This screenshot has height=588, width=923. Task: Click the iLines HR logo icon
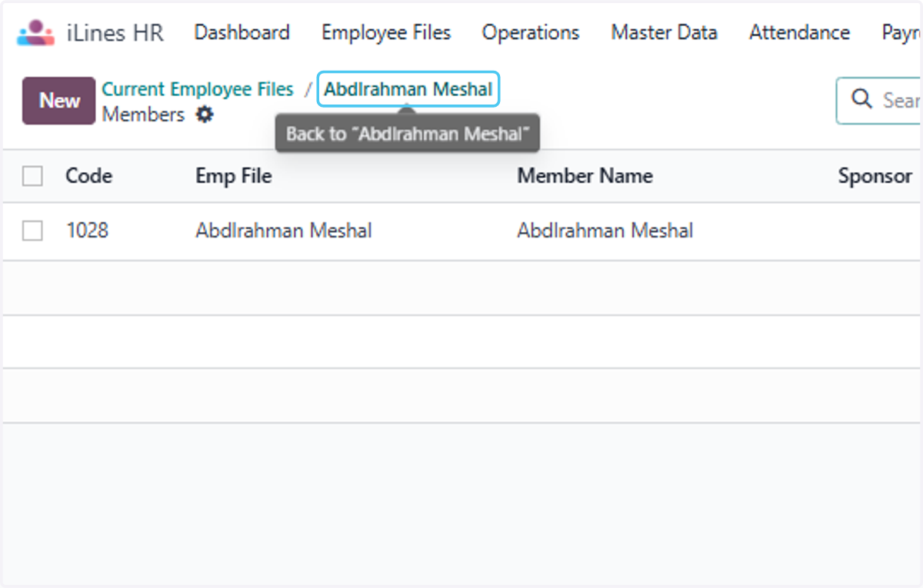click(35, 33)
